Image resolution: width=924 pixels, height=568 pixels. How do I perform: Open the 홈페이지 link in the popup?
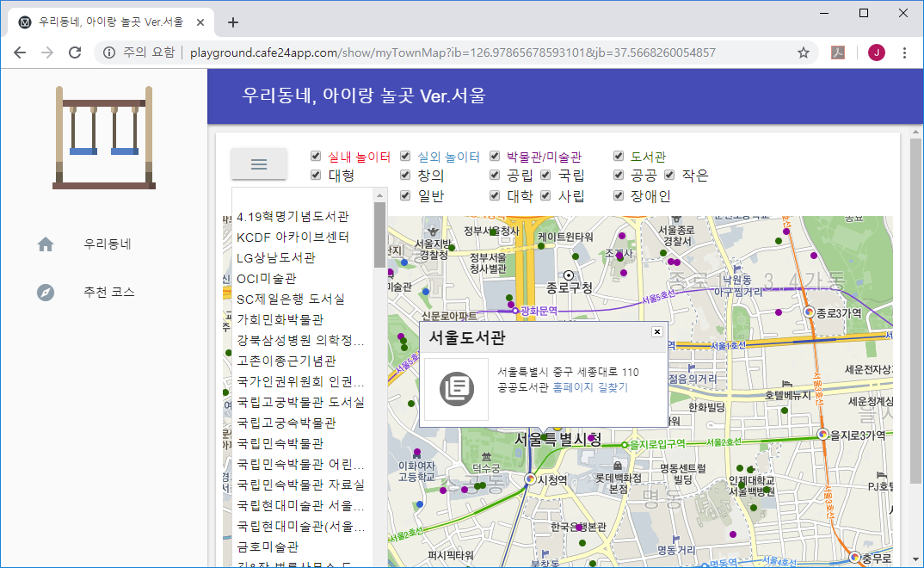point(573,387)
